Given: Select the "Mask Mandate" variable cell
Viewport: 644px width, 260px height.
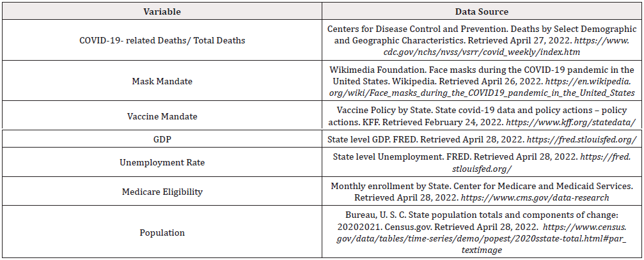Looking at the screenshot, I should 162,82.
